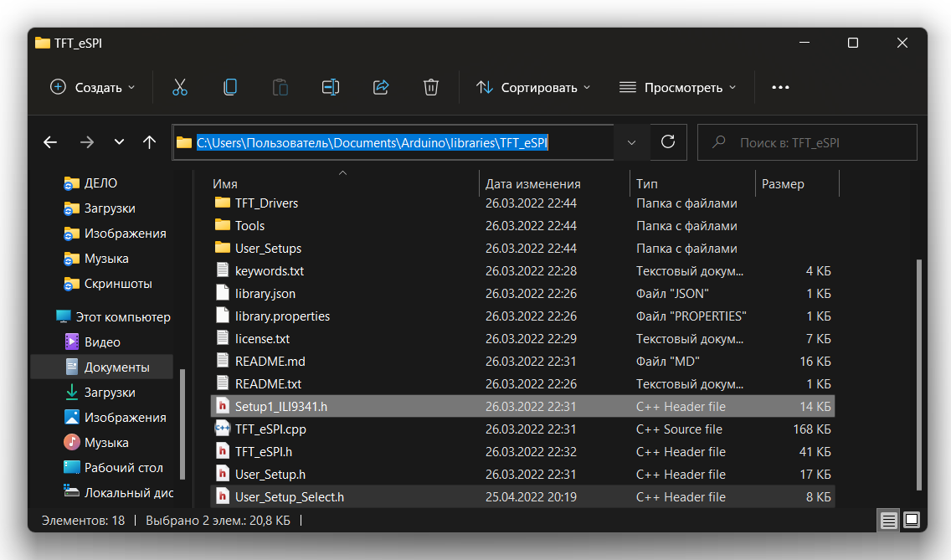The height and width of the screenshot is (560, 951).
Task: Click the TFT_eSPI.cpp file icon
Action: pyautogui.click(x=223, y=429)
